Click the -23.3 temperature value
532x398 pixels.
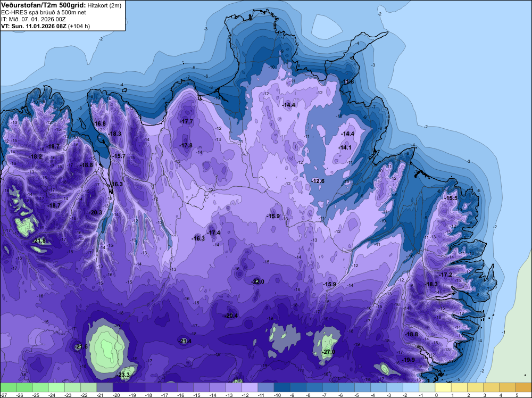(x=123, y=375)
